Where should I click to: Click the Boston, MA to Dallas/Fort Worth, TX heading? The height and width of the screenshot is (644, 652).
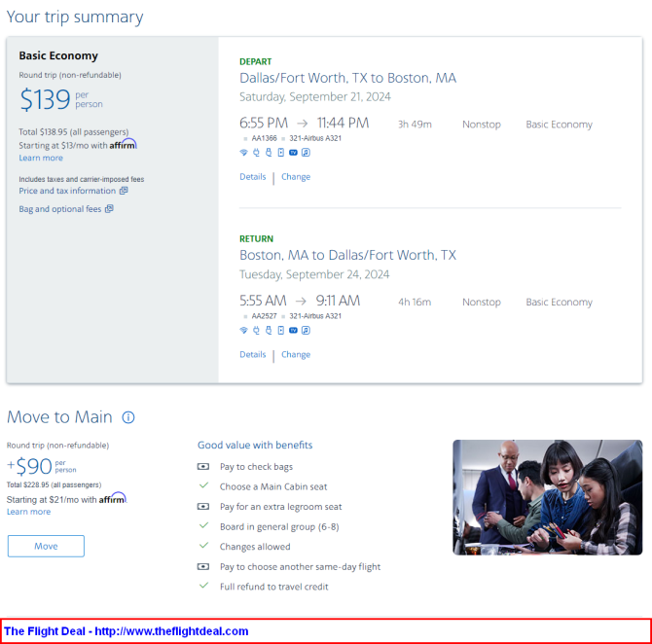[x=347, y=255]
